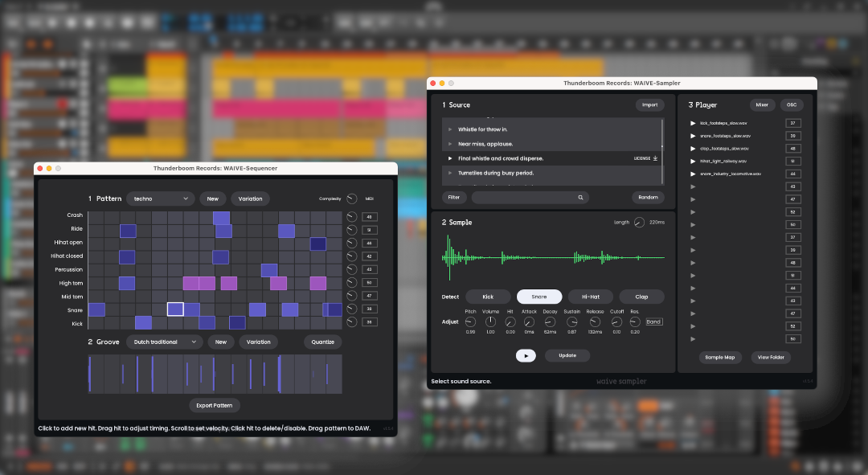Click the Pitch adjust knob
This screenshot has width=868, height=475.
[470, 321]
